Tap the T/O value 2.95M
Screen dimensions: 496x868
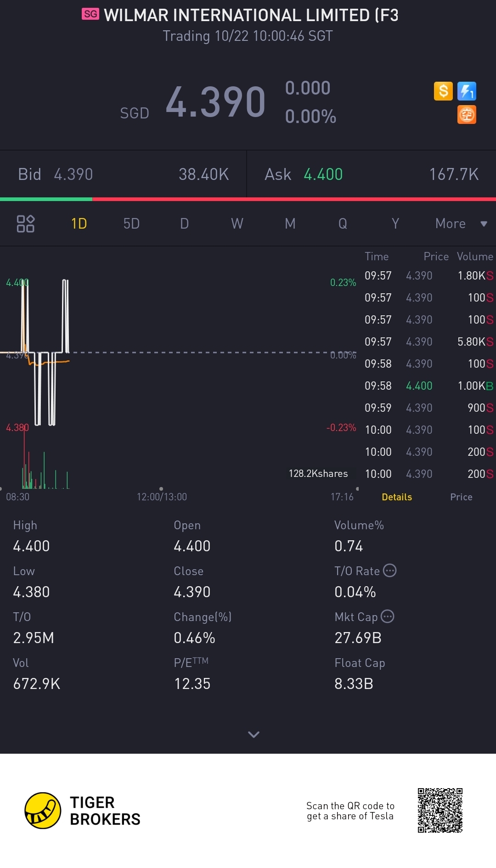(34, 638)
